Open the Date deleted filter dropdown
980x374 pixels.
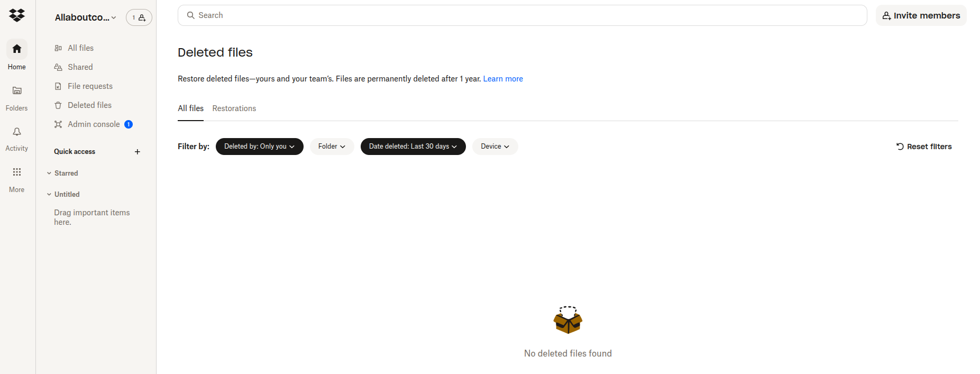click(x=413, y=146)
